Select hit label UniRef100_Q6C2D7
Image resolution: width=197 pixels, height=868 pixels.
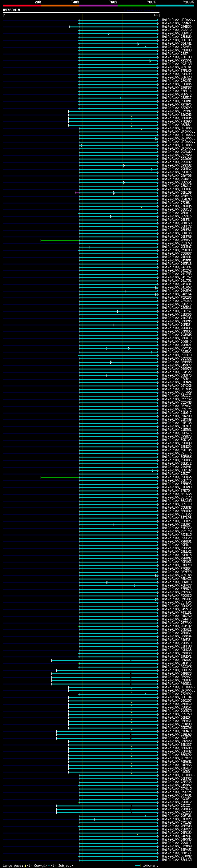176,701
